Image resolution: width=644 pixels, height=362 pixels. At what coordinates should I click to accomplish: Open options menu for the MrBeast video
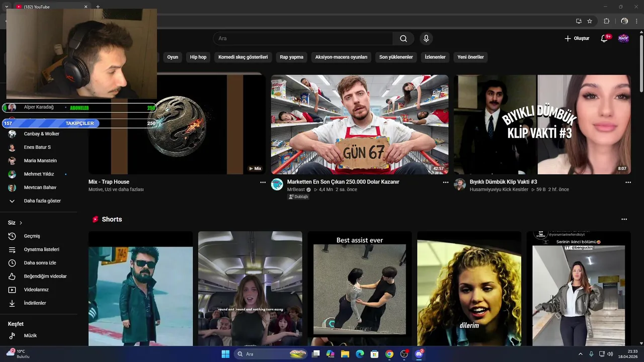(x=445, y=183)
